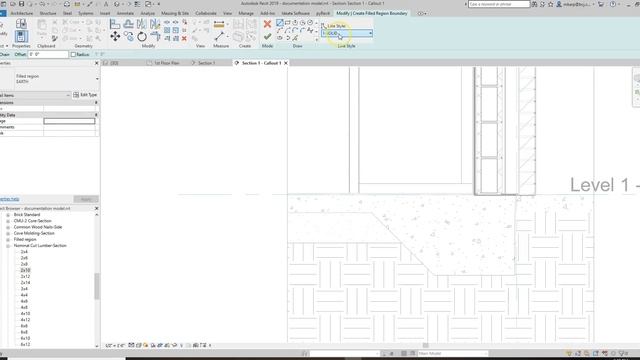Select the Align tool in Modify panel
640x360 pixels.
115,24
